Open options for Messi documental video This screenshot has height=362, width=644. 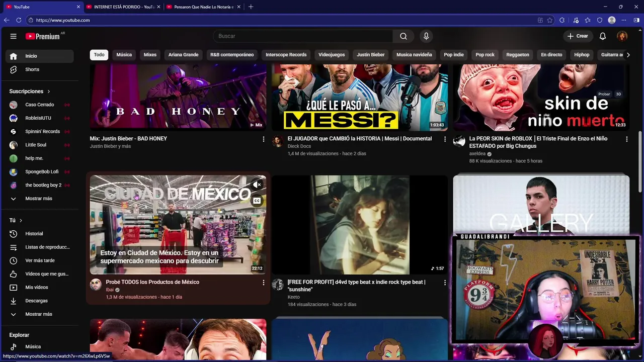pos(445,139)
